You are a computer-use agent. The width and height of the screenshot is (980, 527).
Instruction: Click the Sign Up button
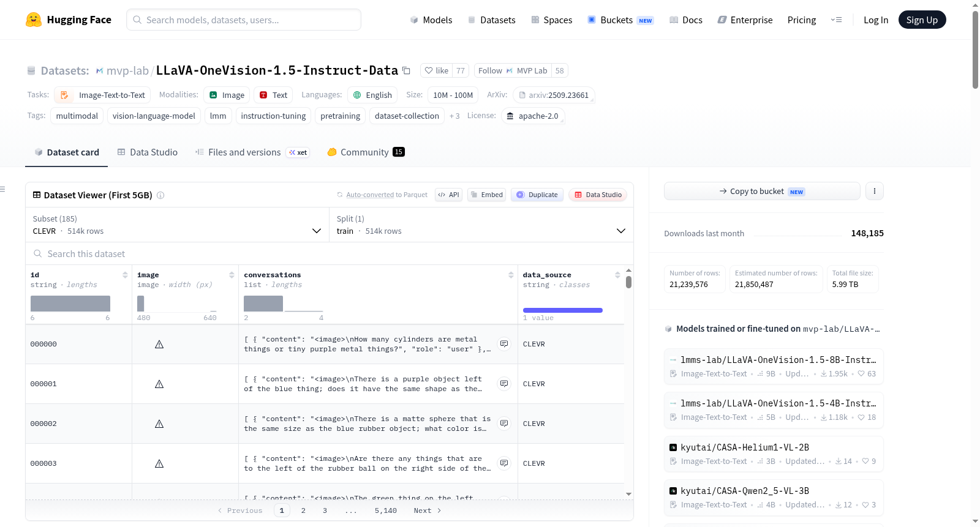922,20
